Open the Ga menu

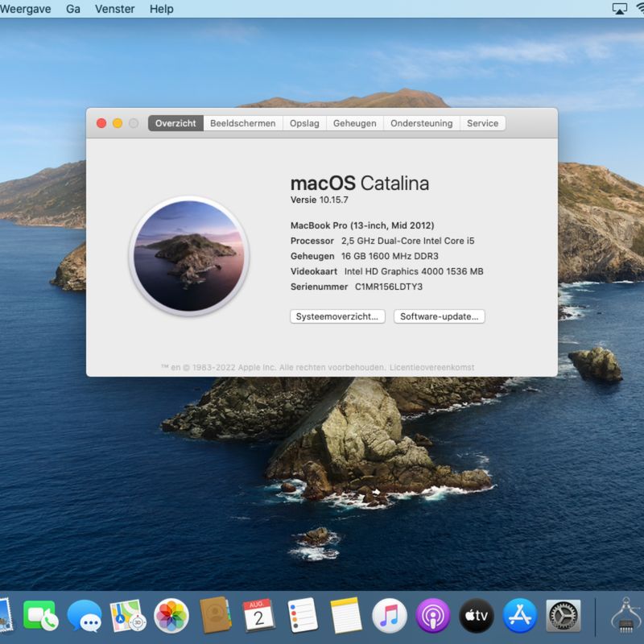[73, 9]
